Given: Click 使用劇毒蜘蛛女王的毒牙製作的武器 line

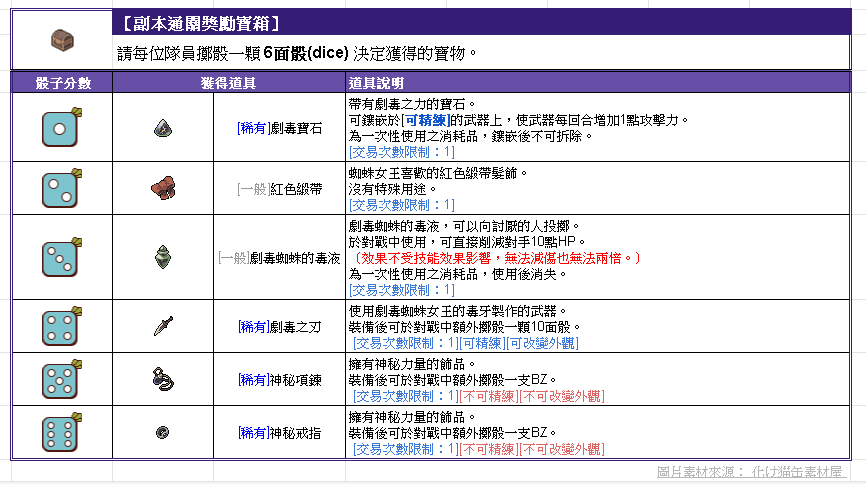Looking at the screenshot, I should click(458, 311).
